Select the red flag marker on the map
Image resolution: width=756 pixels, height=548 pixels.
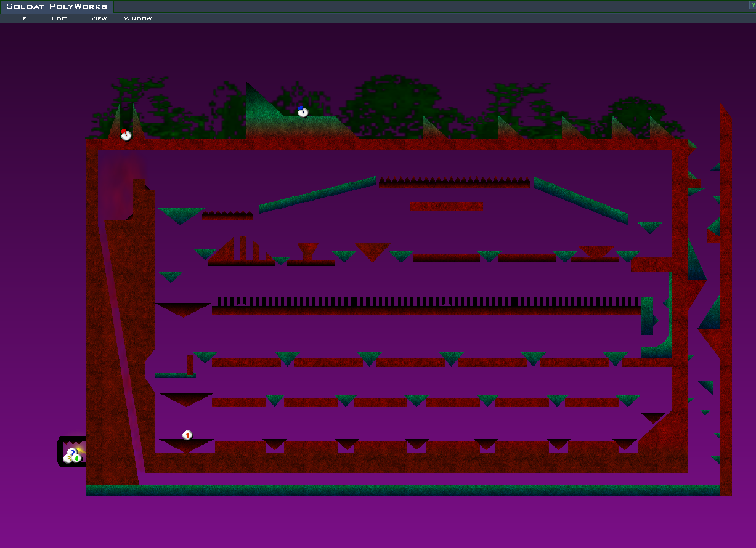pos(126,135)
